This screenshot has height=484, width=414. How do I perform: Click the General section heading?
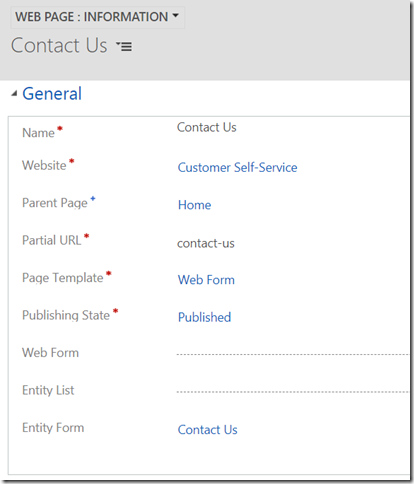(x=52, y=94)
